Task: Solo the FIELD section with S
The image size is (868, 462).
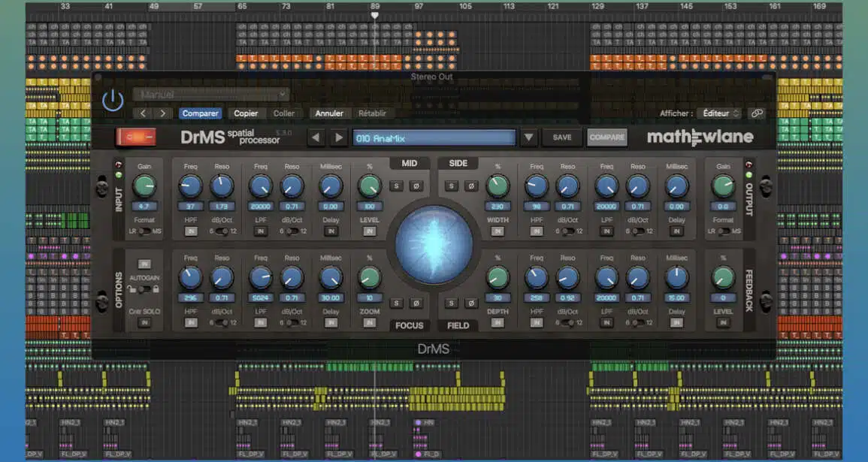Action: point(451,303)
